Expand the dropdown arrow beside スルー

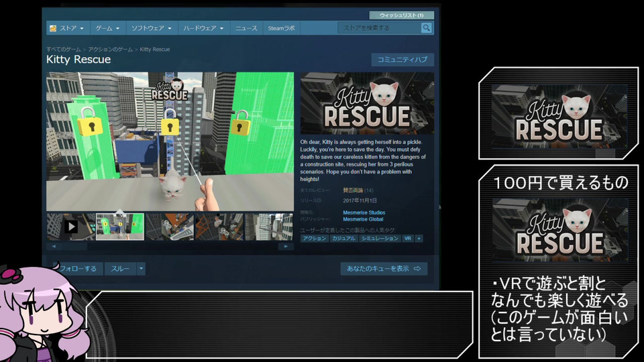141,269
